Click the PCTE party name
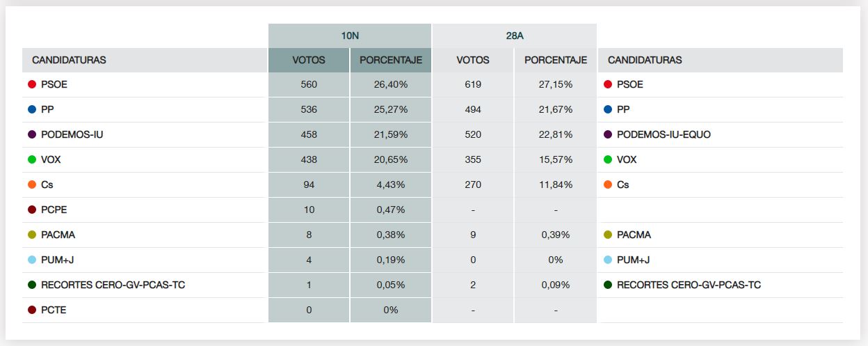This screenshot has height=346, width=868. [54, 310]
